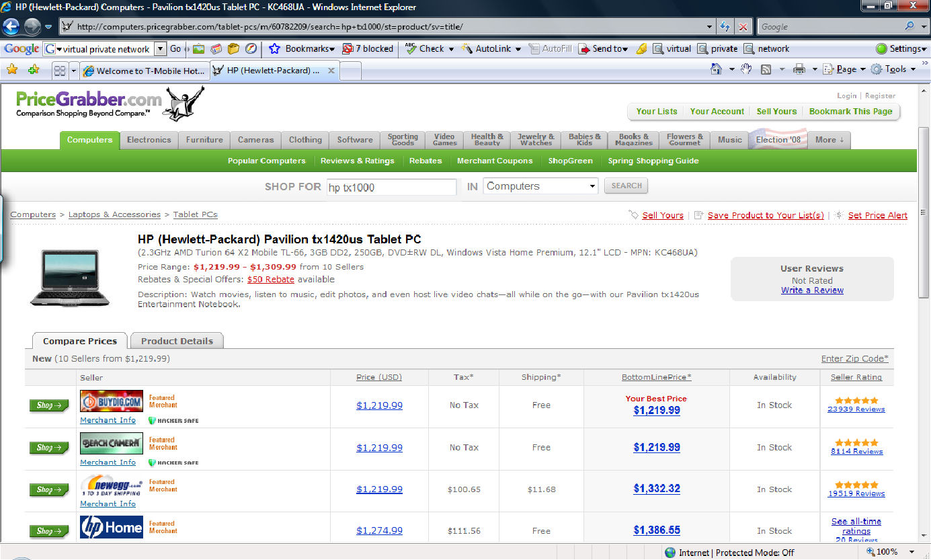Click the browser Forward arrow button
Image resolution: width=931 pixels, height=560 pixels.
click(32, 27)
